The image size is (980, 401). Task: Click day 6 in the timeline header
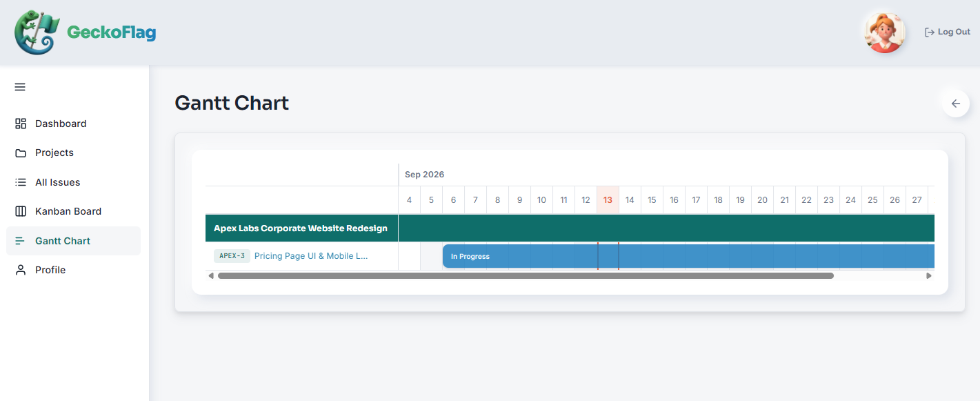453,200
